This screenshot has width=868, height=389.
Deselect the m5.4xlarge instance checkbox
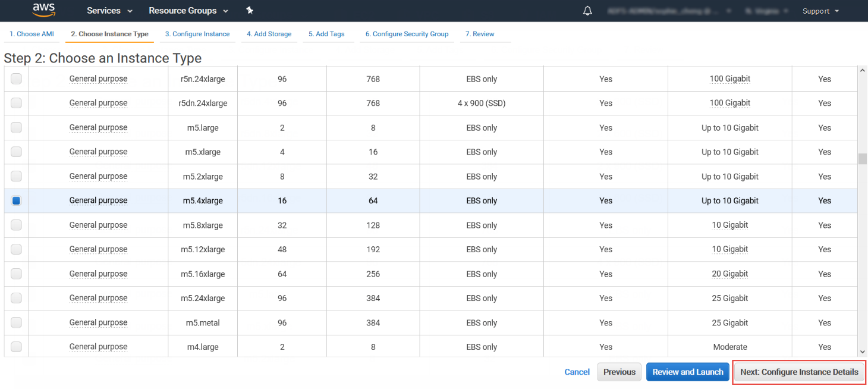coord(16,200)
